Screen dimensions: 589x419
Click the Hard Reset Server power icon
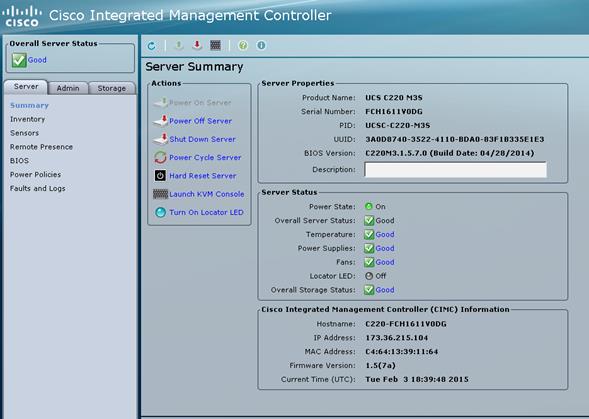pos(160,175)
